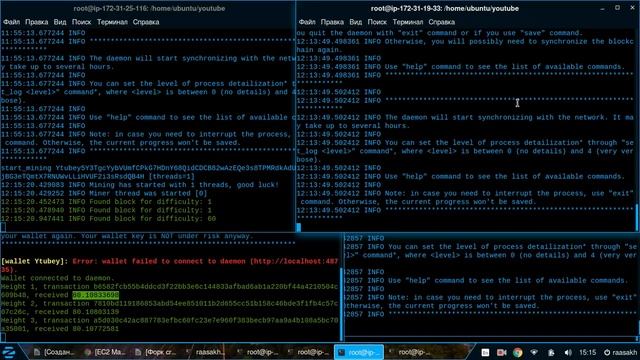640x360 pixels.
Task: Click 'Miner thread was started [0]' line
Action: pos(104,193)
